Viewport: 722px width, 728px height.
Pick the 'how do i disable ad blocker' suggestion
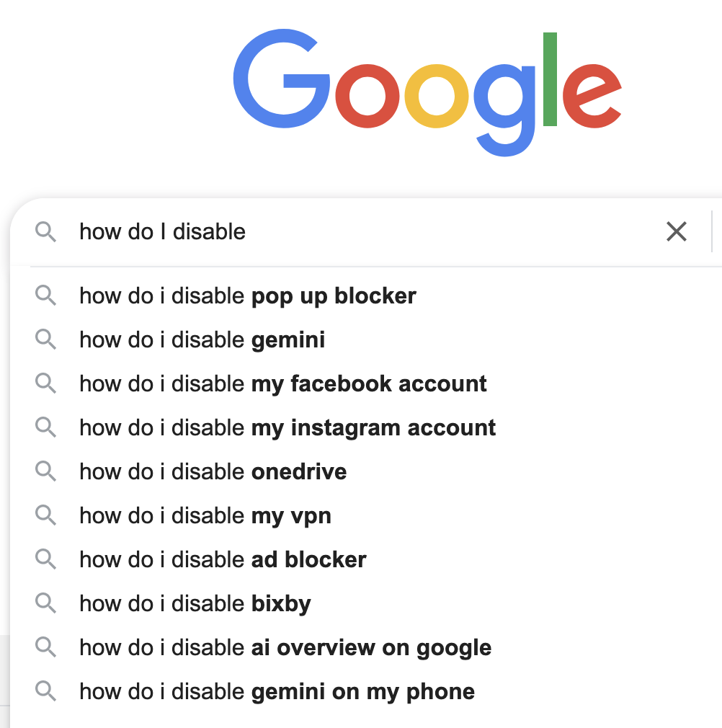click(366, 559)
